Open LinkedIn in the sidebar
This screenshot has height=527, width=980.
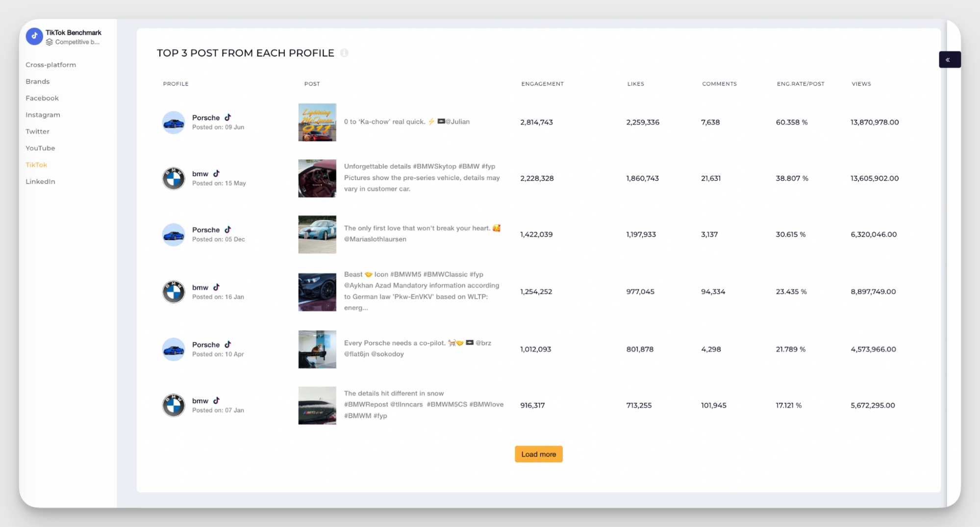pos(40,182)
